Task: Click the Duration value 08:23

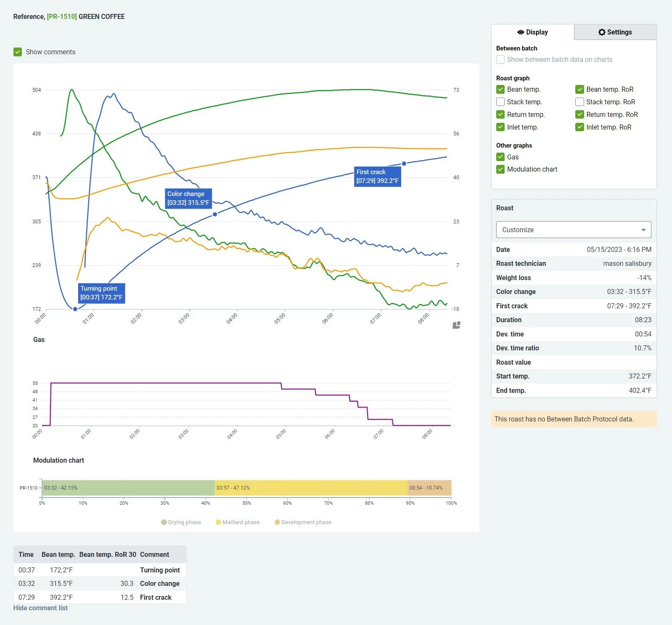Action: click(x=643, y=320)
